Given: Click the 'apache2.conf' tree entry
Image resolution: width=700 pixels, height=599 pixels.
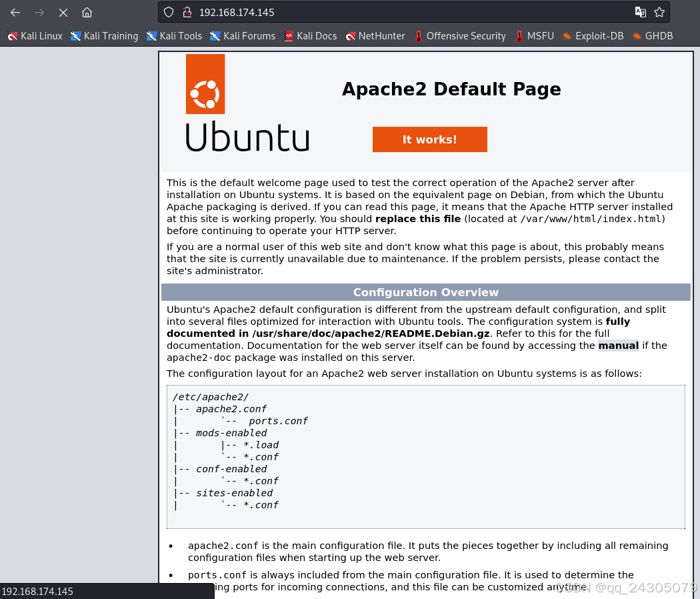Looking at the screenshot, I should coord(231,409).
